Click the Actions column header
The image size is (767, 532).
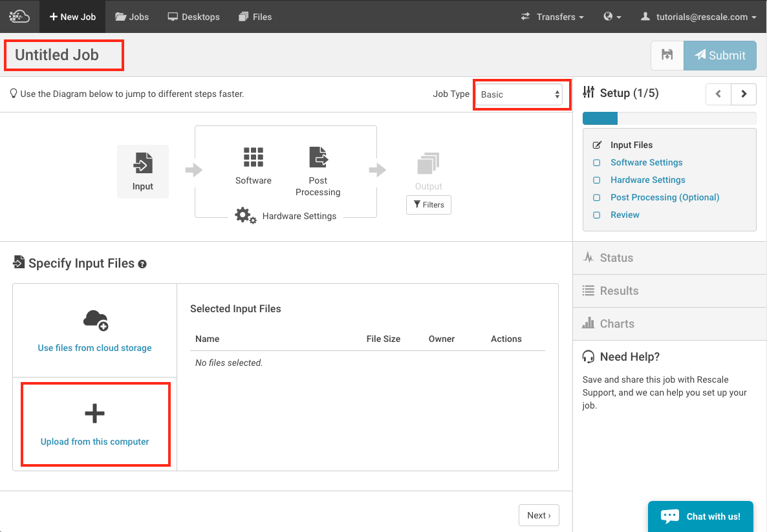pos(506,339)
